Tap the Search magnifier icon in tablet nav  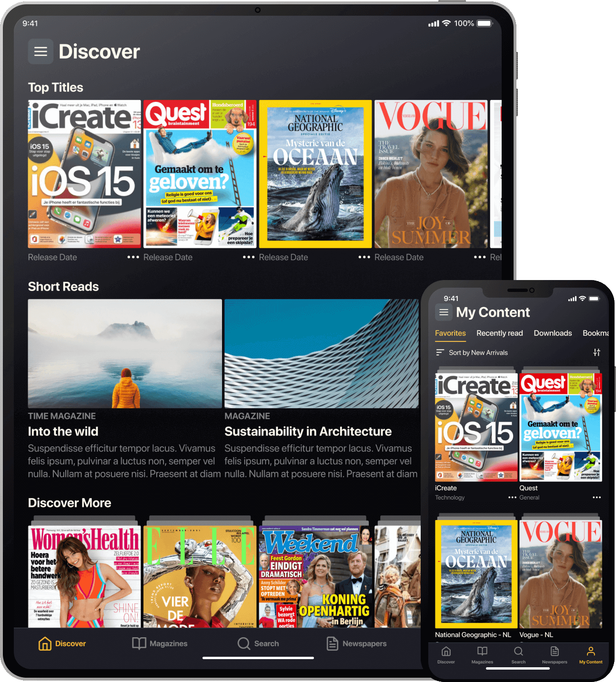coord(244,643)
